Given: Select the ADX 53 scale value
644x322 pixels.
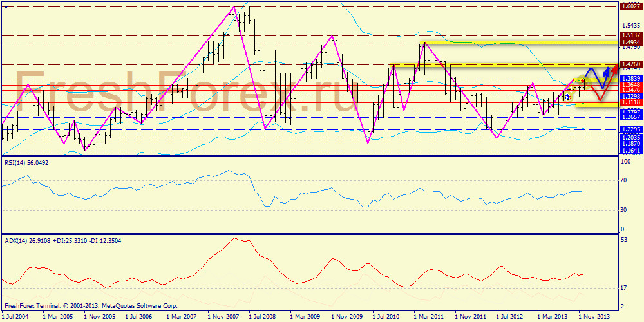Looking at the screenshot, I should pyautogui.click(x=623, y=240).
